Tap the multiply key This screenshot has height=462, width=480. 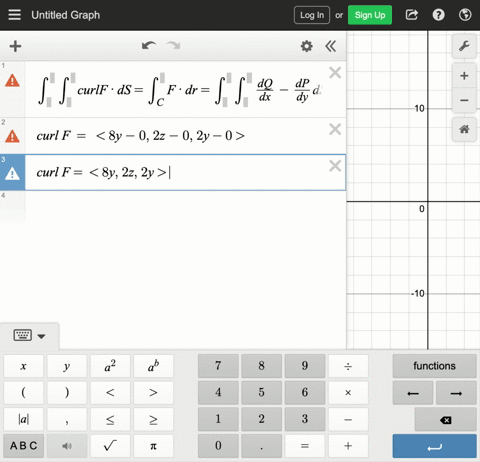(x=348, y=393)
